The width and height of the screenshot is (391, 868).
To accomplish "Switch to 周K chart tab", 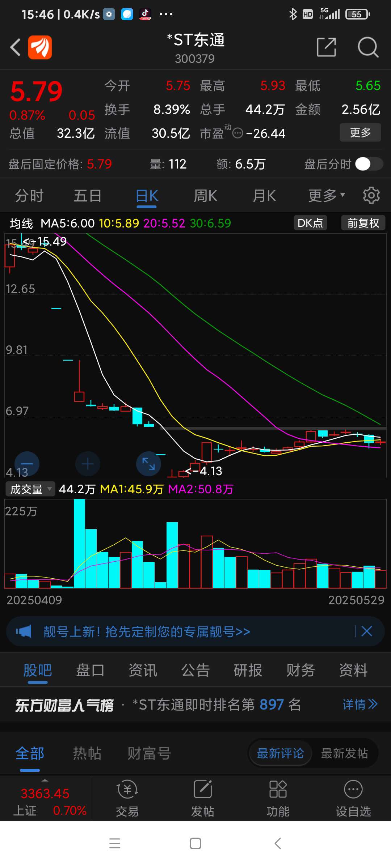I will (205, 196).
